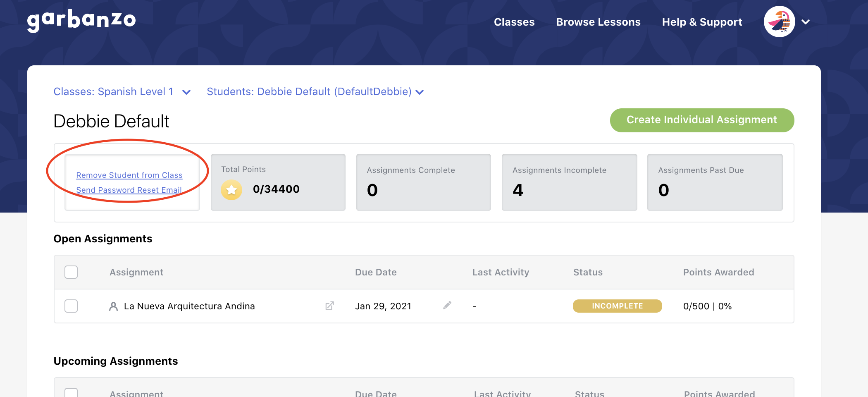This screenshot has height=397, width=868.
Task: Select the header checkbox in Open Assignments
Action: [x=71, y=272]
